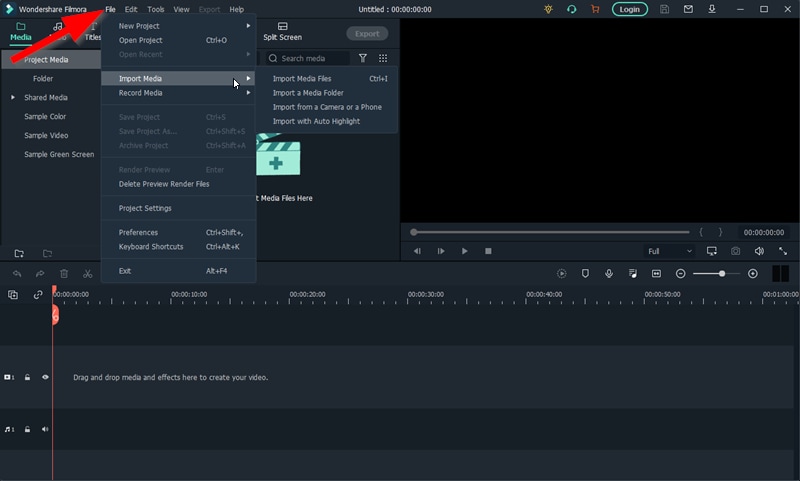This screenshot has width=800, height=481.
Task: Open the shopping cart icon
Action: (595, 9)
